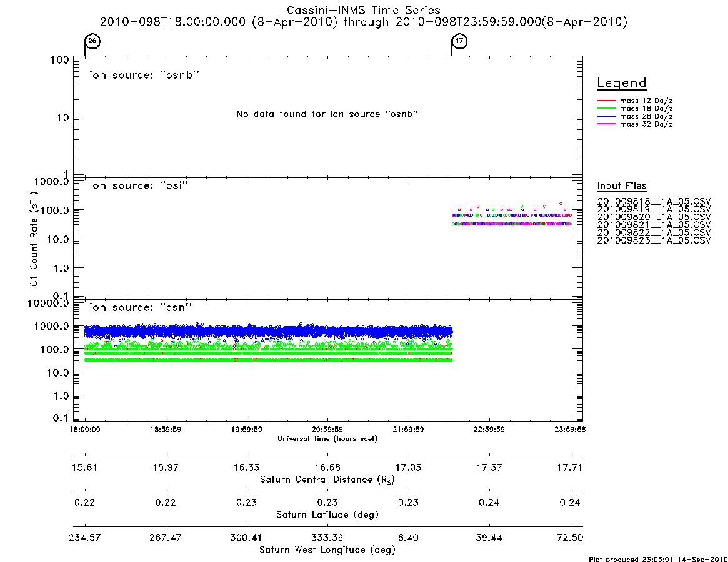Screen dimensions: 728x562
Task: Click the 20:59:59 time tick label
Action: click(x=327, y=430)
